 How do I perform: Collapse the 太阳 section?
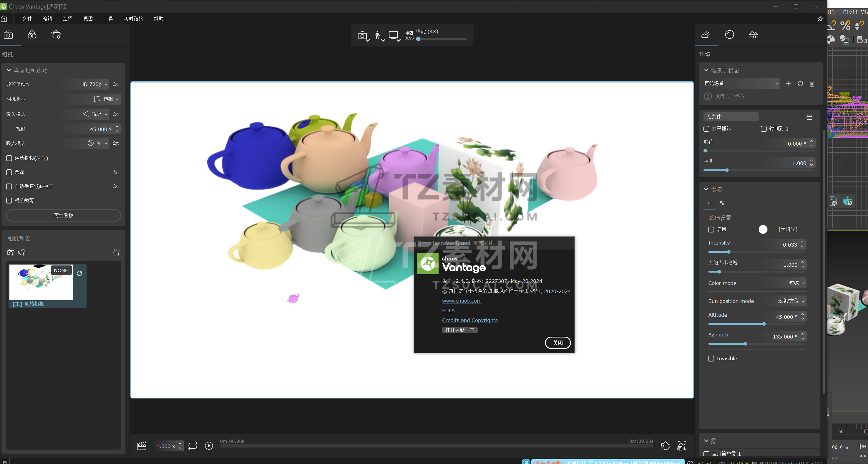706,189
